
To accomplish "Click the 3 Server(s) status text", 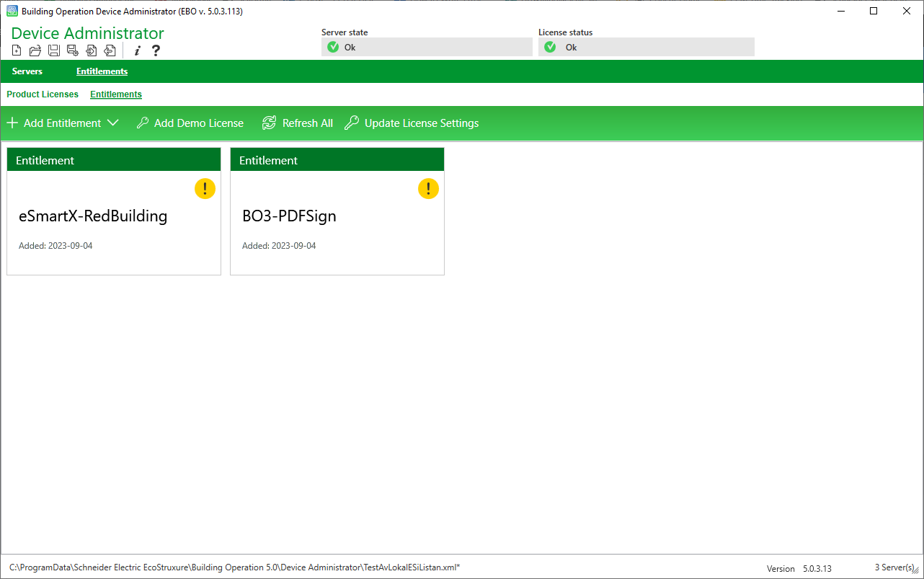I will coord(894,567).
